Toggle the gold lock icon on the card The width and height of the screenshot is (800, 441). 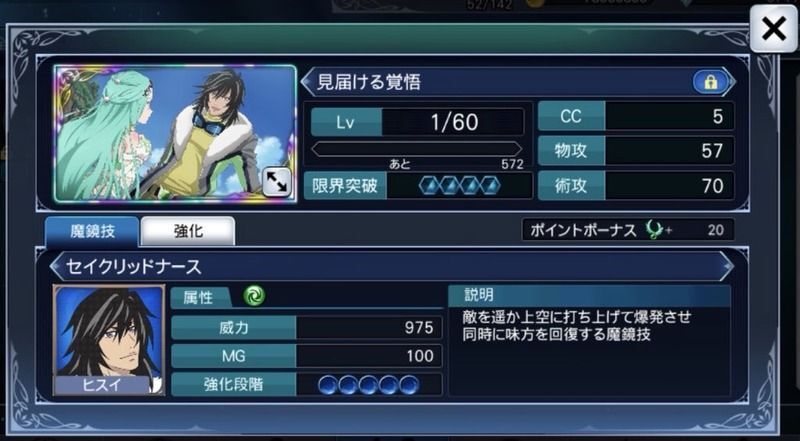[710, 82]
